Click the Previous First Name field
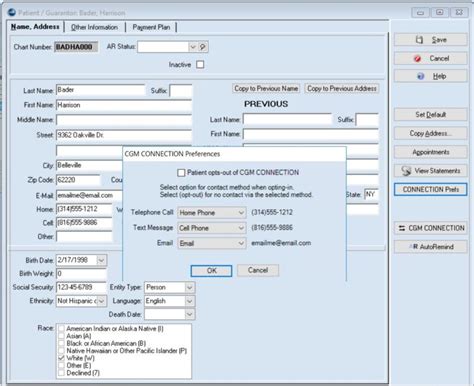 coord(311,134)
